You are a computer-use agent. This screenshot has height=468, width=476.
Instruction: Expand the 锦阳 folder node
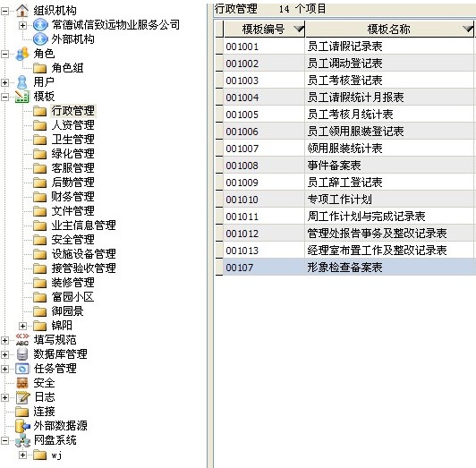point(22,326)
